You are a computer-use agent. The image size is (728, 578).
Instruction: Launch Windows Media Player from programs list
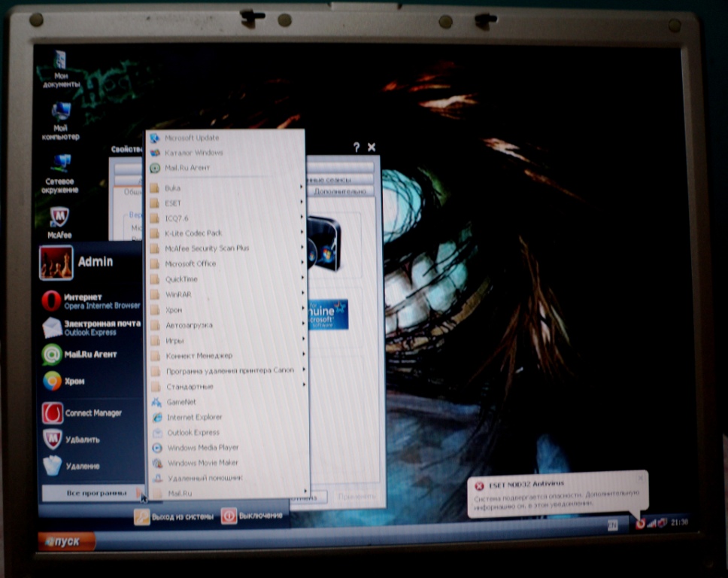click(202, 447)
